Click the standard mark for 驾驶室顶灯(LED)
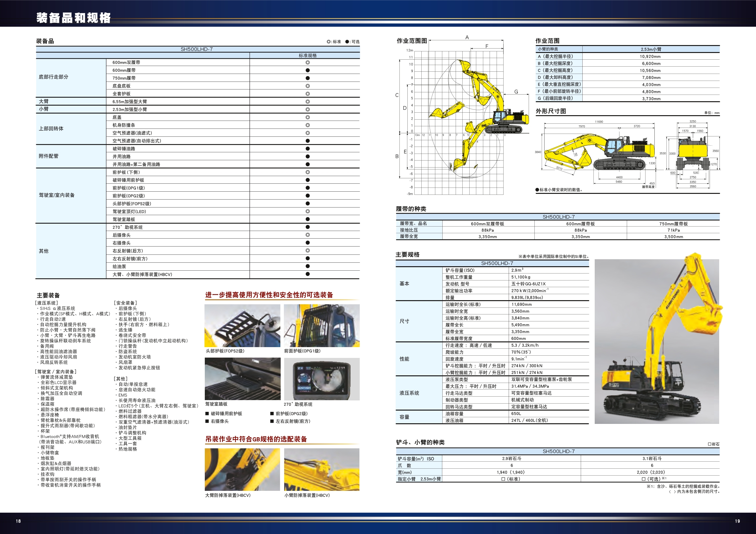Screen dimensions: 756x534 tap(308, 211)
